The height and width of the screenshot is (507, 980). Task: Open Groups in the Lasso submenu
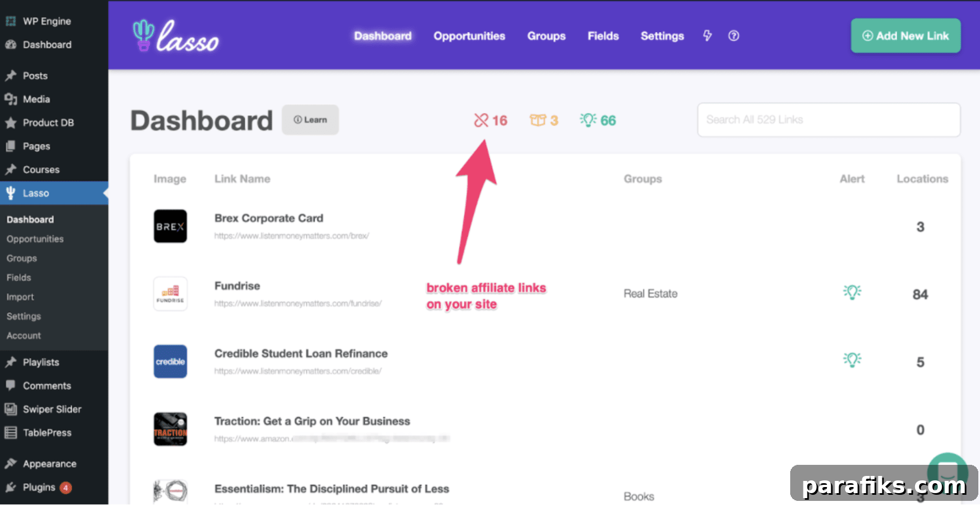coord(22,258)
